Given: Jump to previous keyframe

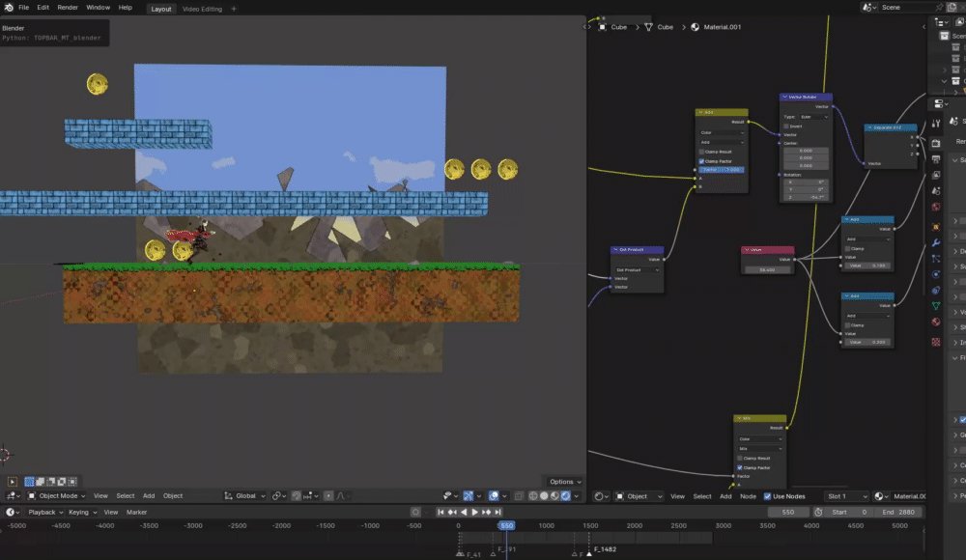Looking at the screenshot, I should pos(452,512).
